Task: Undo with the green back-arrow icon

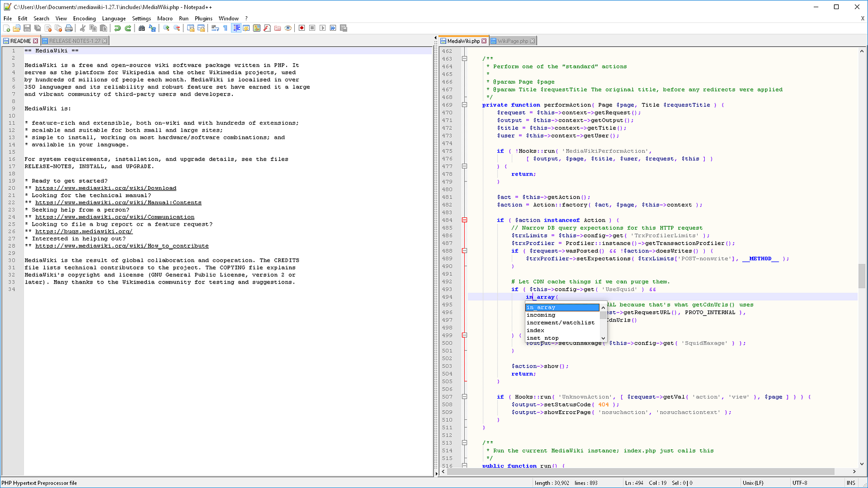Action: 117,28
